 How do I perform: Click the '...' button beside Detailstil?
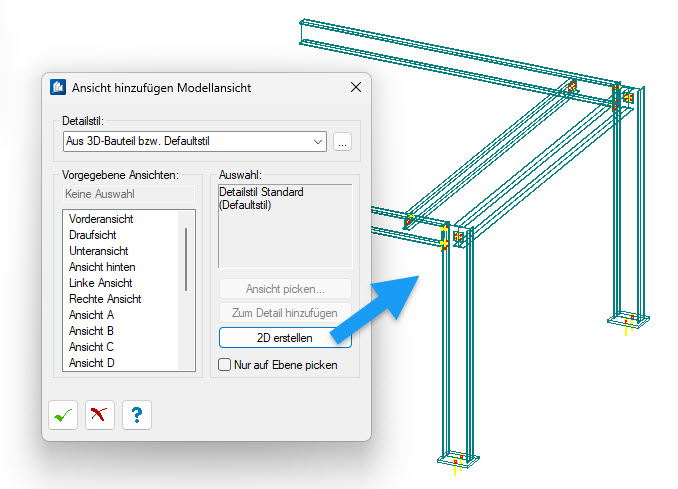coord(342,141)
